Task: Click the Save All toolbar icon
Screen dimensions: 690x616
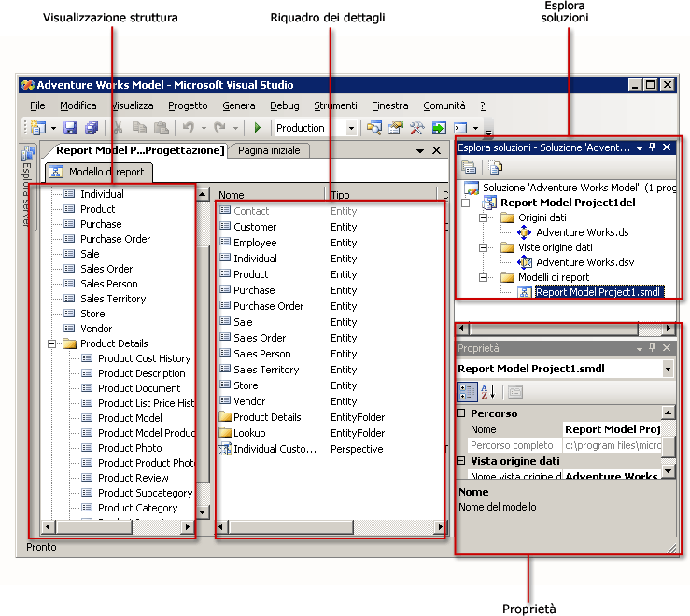Action: [92, 128]
